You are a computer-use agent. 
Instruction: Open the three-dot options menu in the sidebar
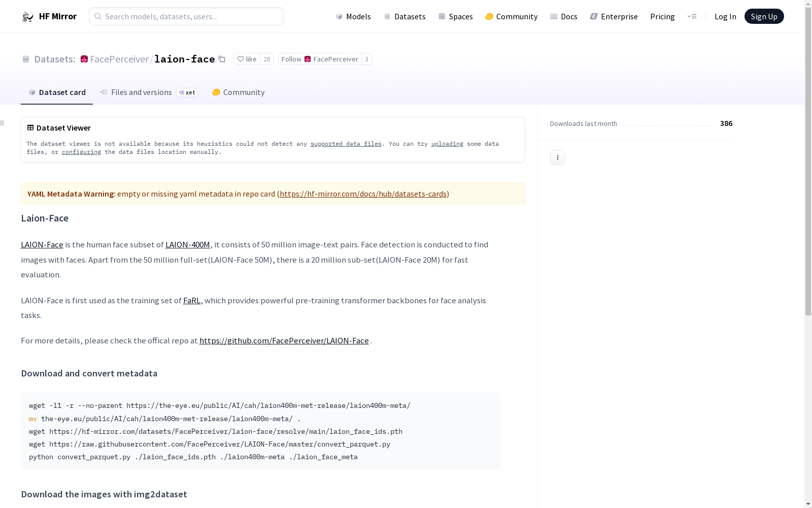point(558,157)
